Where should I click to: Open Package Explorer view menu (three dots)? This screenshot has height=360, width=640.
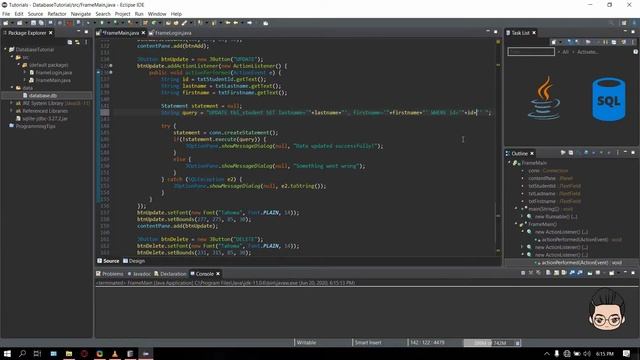pyautogui.click(x=86, y=42)
